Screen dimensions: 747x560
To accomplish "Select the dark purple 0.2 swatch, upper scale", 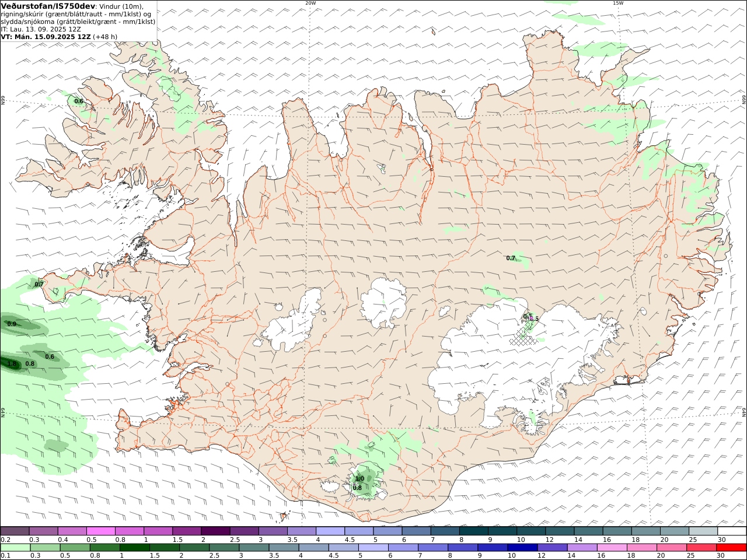I will click(15, 531).
